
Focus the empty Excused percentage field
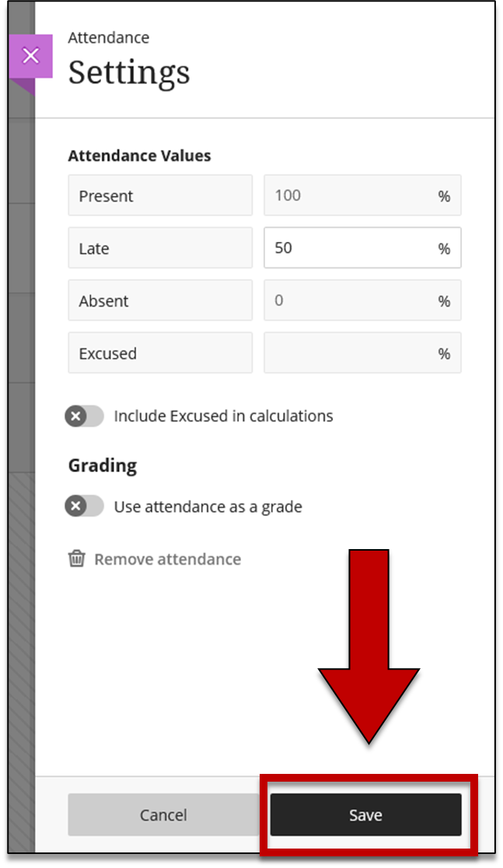[x=350, y=353]
